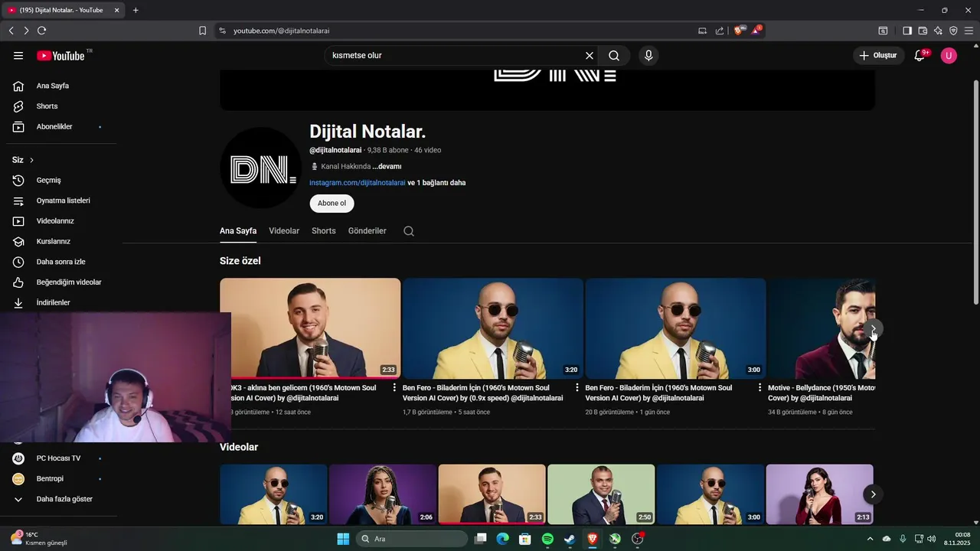Open a new browser tab

click(136, 10)
